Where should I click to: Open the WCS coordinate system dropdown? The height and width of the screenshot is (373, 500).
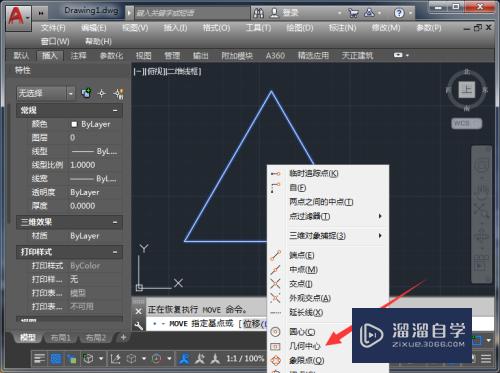click(467, 123)
